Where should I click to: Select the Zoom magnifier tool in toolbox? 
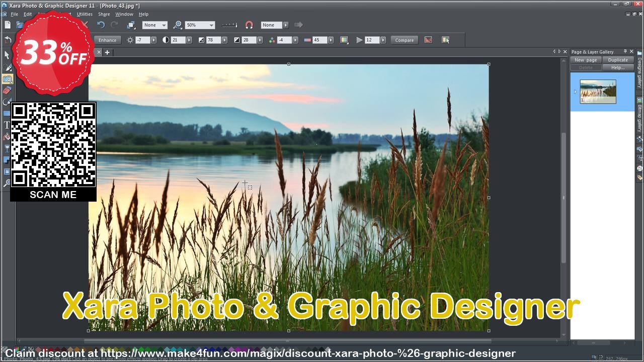tap(6, 183)
